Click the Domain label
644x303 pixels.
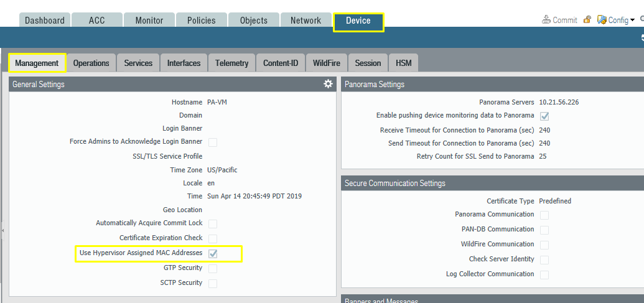click(190, 115)
